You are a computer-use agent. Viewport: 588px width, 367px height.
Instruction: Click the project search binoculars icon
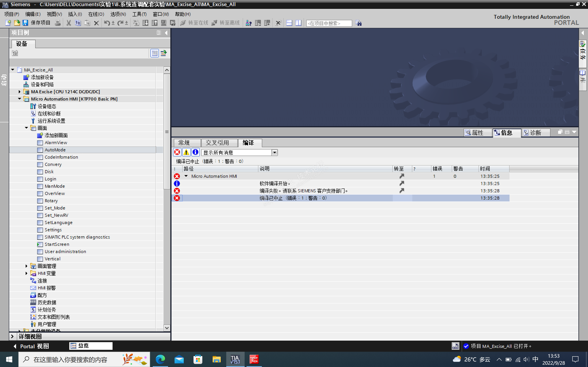359,23
